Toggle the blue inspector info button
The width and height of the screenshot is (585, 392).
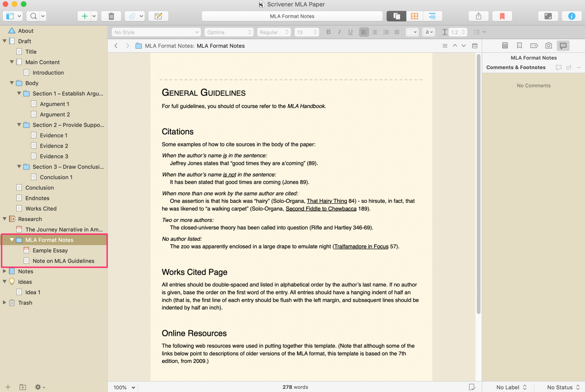pos(571,16)
